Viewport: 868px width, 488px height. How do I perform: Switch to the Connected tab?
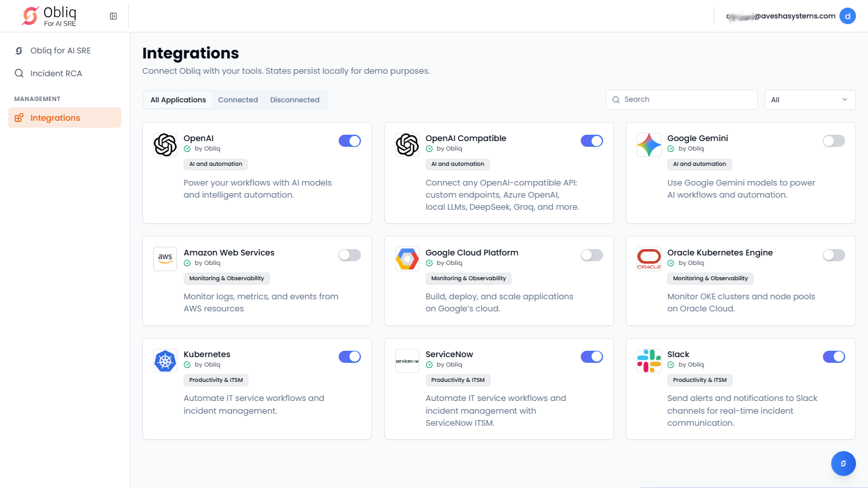(x=238, y=100)
